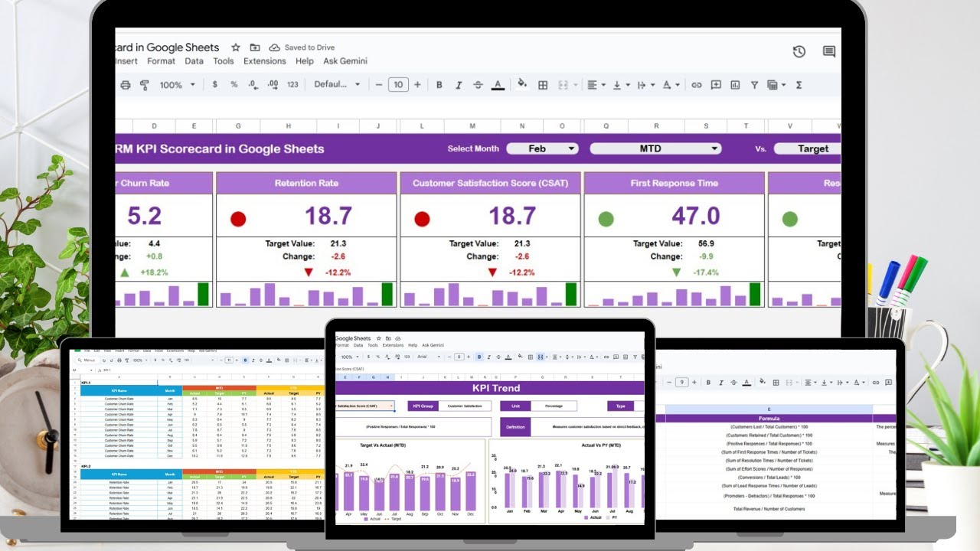Image resolution: width=980 pixels, height=551 pixels.
Task: Open horizontal align dropdown
Action: pyautogui.click(x=596, y=85)
